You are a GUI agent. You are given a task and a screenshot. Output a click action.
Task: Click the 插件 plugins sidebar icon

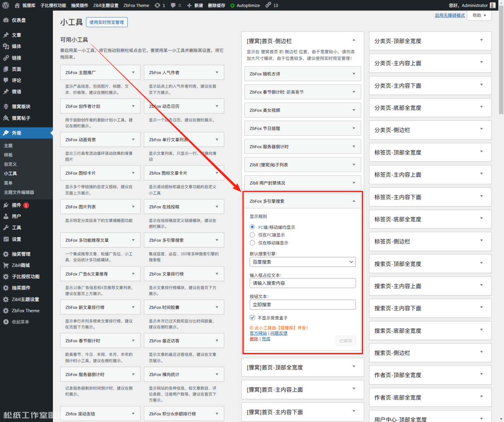pyautogui.click(x=6, y=205)
